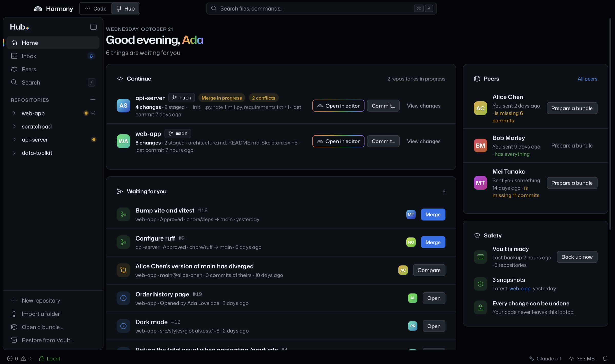The width and height of the screenshot is (615, 364).
Task: Click Mei Tanaka's MT avatar in Peers
Action: click(x=480, y=183)
